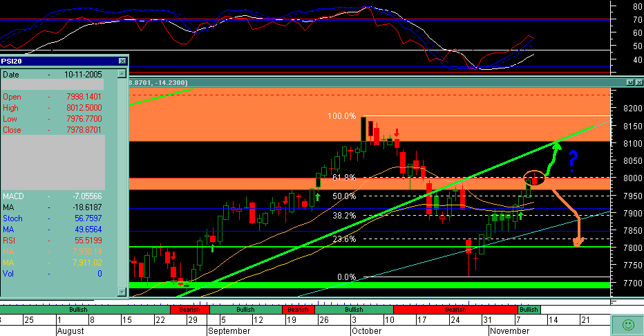Click the Low value 7976.7700
Screen dimensions: 644x336
coord(84,119)
